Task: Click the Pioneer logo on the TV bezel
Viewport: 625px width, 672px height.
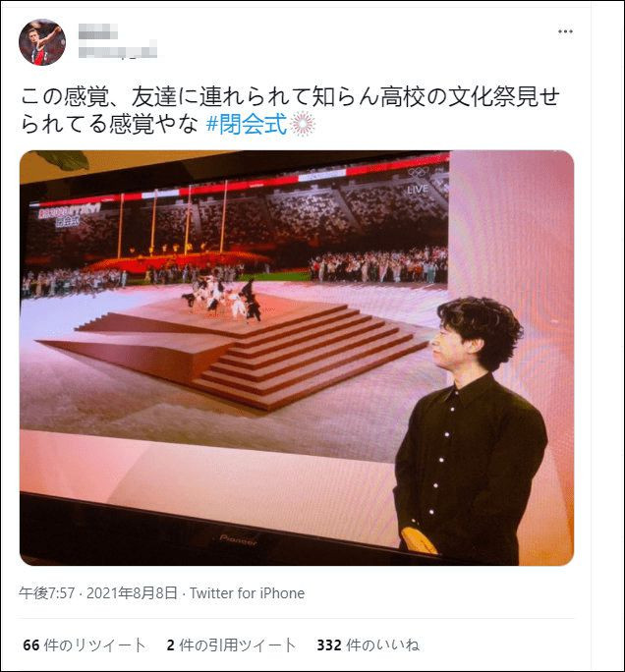Action: pos(239,540)
